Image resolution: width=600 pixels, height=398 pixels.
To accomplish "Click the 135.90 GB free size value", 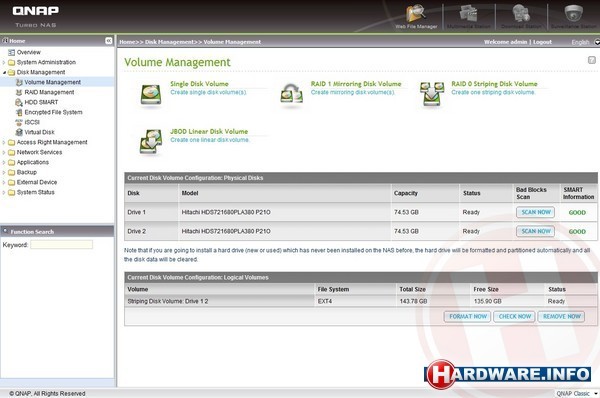I will coord(488,301).
